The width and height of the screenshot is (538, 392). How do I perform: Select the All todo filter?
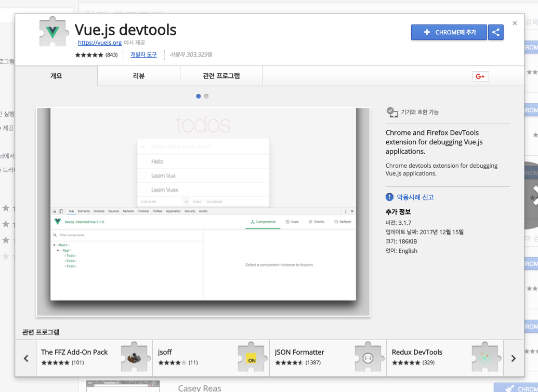tap(186, 201)
